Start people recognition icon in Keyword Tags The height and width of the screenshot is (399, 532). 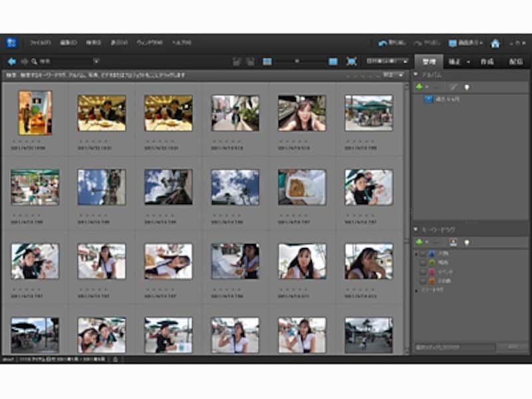454,242
